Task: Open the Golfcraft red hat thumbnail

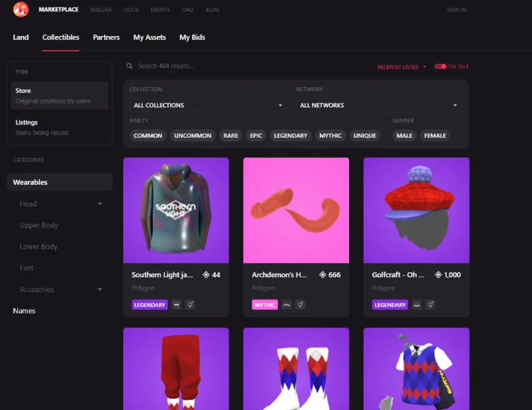Action: (416, 210)
